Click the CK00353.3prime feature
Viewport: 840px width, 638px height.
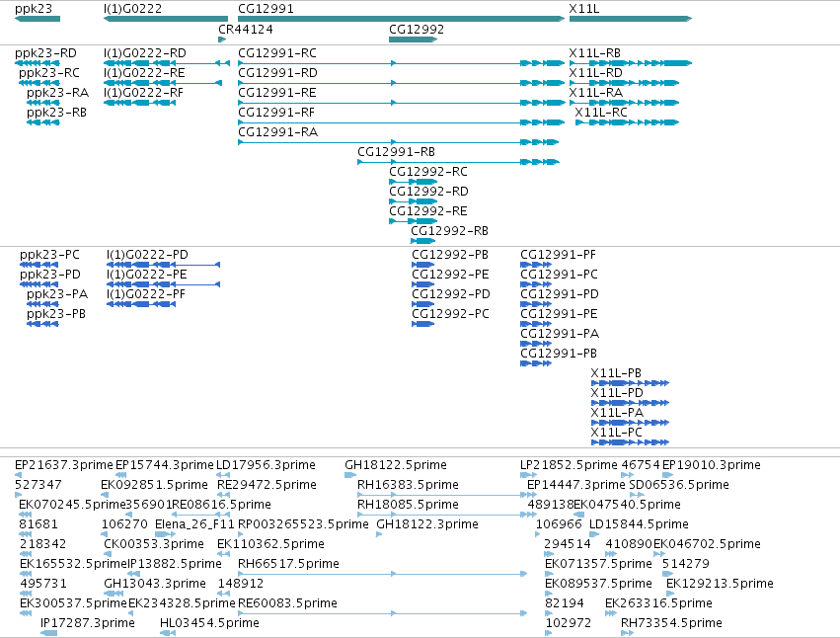[x=107, y=554]
